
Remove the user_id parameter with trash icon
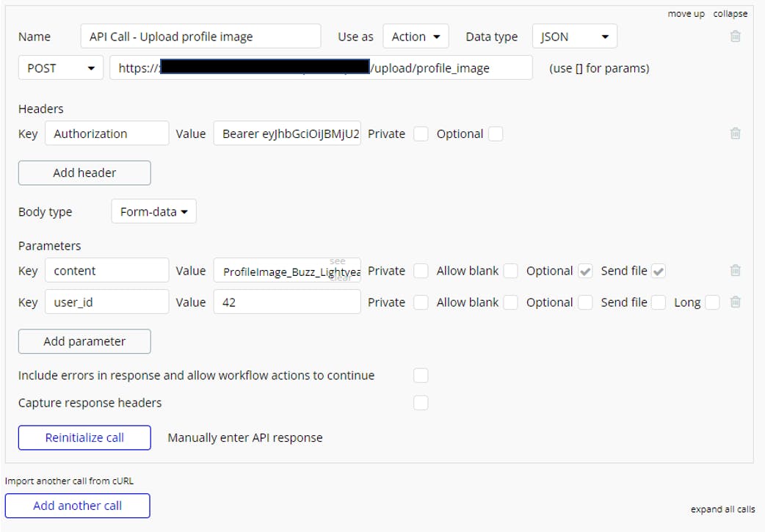pos(735,302)
